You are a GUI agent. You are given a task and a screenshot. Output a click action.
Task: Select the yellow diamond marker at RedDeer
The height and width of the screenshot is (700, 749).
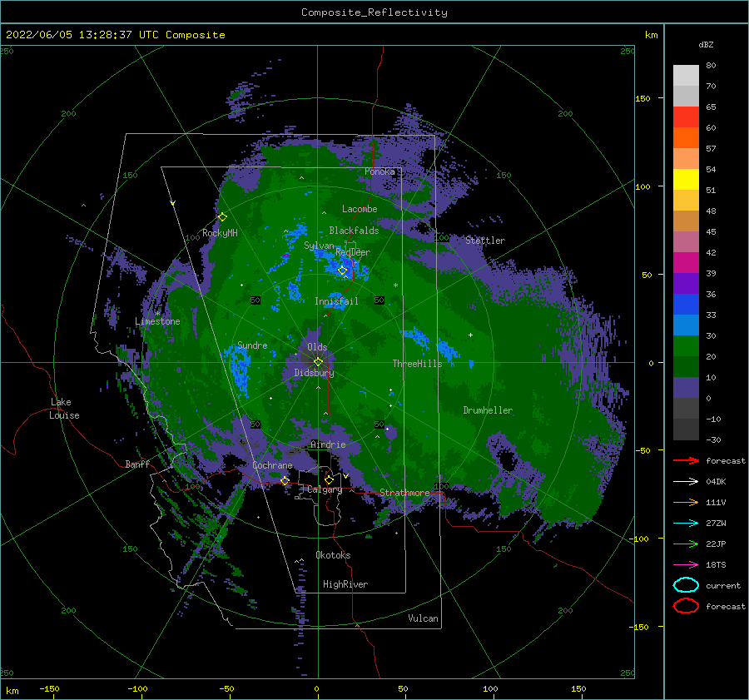[x=342, y=271]
